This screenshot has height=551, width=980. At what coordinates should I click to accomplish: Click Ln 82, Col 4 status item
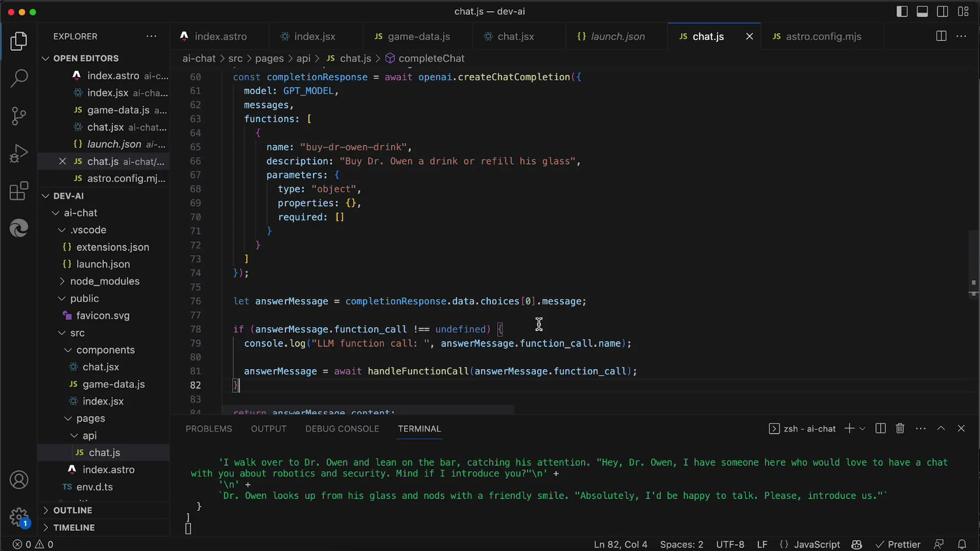[x=620, y=544]
